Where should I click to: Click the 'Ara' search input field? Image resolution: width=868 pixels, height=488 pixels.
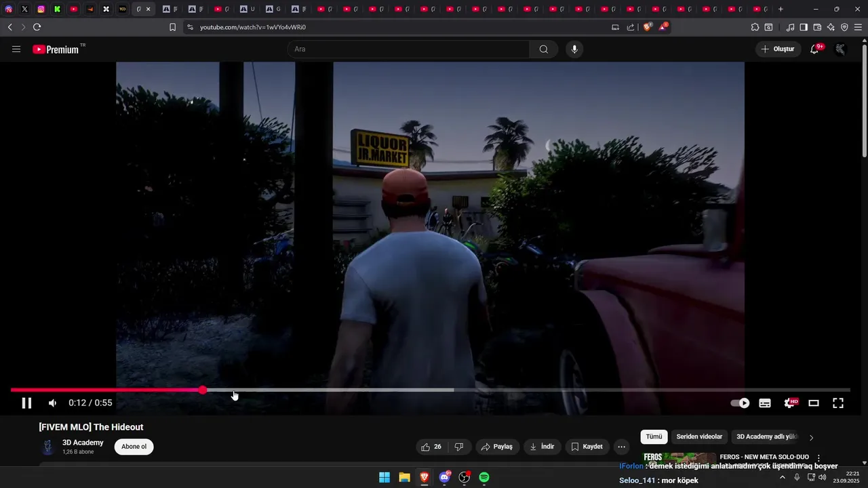click(408, 49)
